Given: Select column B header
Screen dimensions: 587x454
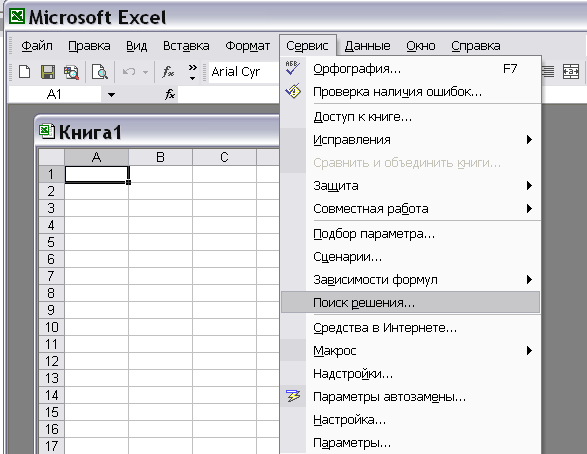Looking at the screenshot, I should point(160,157).
